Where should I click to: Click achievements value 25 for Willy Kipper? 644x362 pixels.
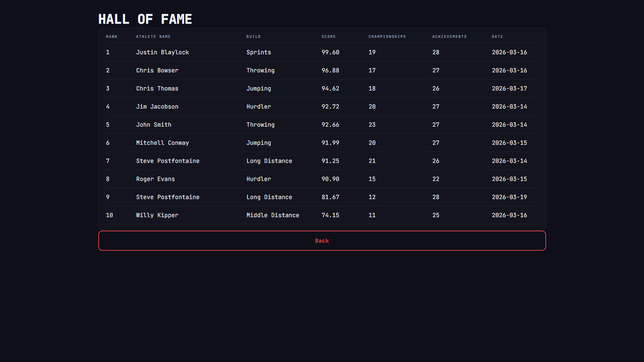pos(436,215)
